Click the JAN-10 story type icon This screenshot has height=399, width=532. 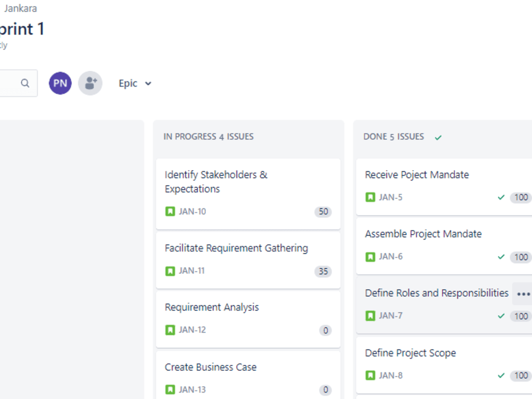pyautogui.click(x=170, y=211)
